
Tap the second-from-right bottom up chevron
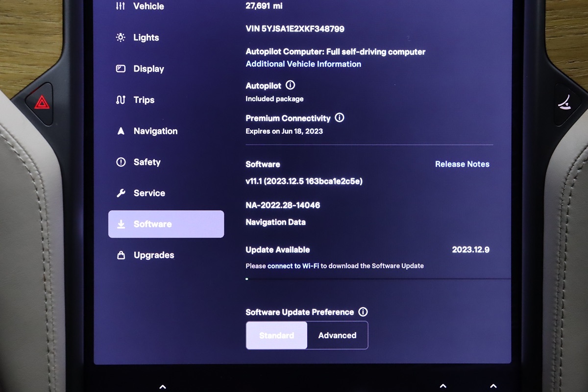pos(442,386)
